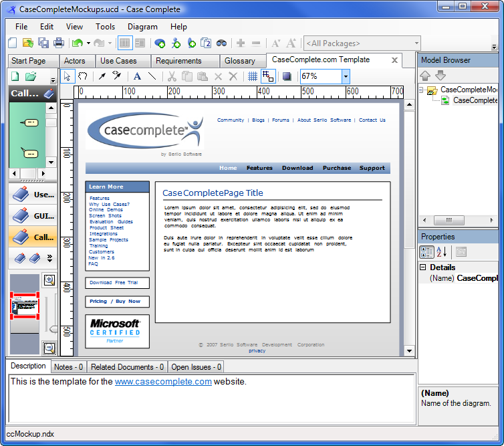Select the CaseComplete diagram tree item

tap(470, 100)
